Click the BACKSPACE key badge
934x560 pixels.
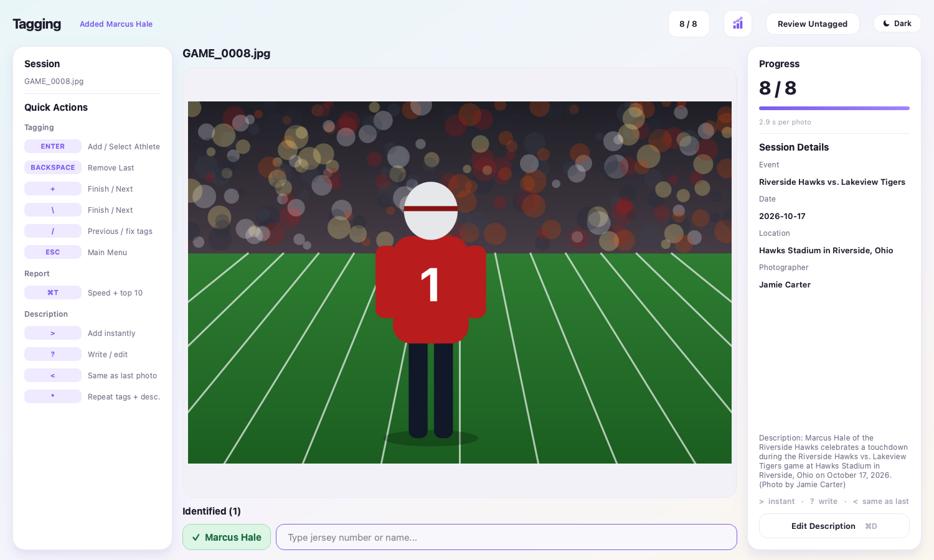[53, 167]
